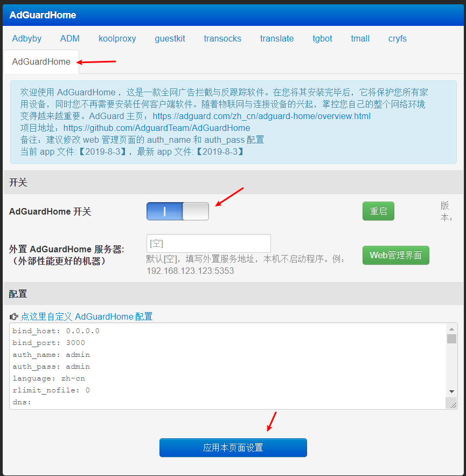Open the Adbyby tab

point(27,38)
